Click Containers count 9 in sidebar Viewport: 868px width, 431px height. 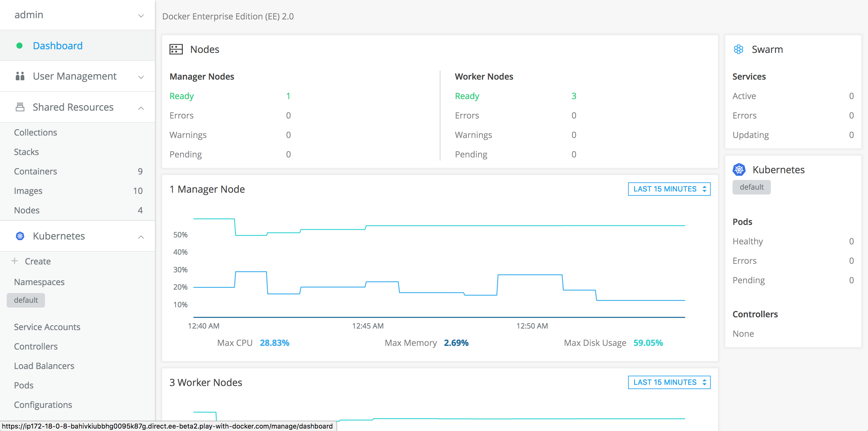tap(140, 171)
